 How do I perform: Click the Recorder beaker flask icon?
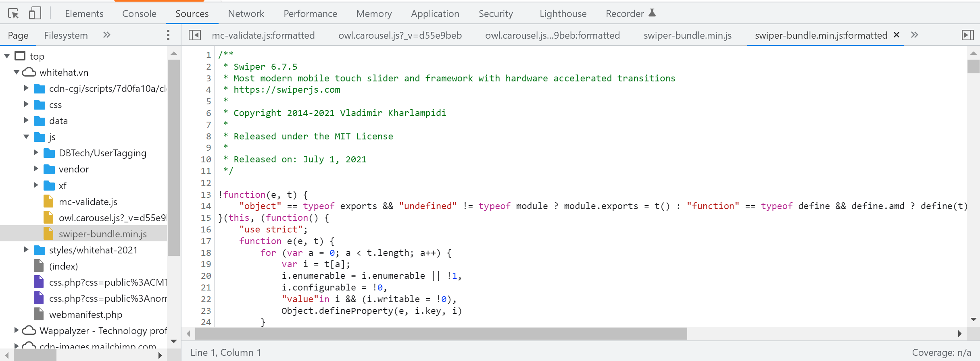click(652, 13)
